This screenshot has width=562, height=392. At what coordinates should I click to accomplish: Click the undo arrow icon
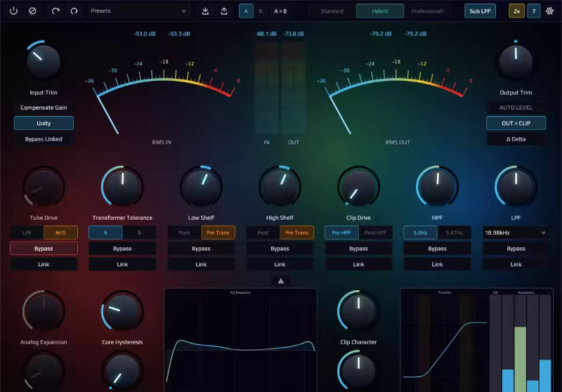pos(56,11)
